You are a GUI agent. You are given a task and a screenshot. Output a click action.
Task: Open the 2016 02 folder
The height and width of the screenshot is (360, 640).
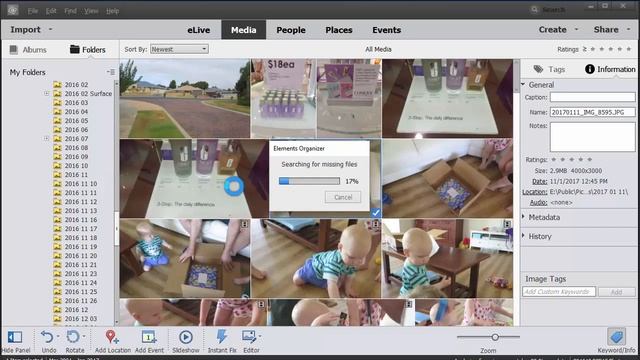pos(76,84)
